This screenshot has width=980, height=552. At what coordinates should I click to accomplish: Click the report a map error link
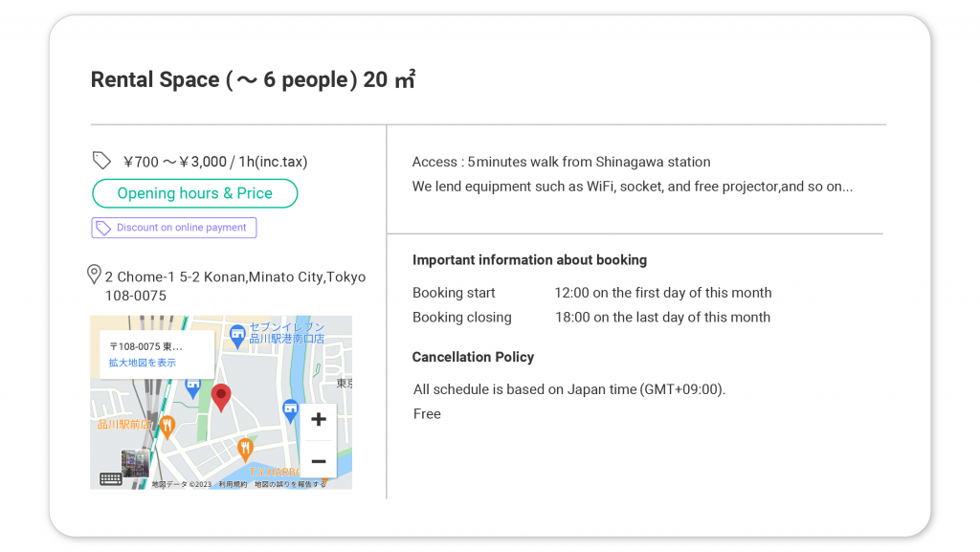coord(290,485)
